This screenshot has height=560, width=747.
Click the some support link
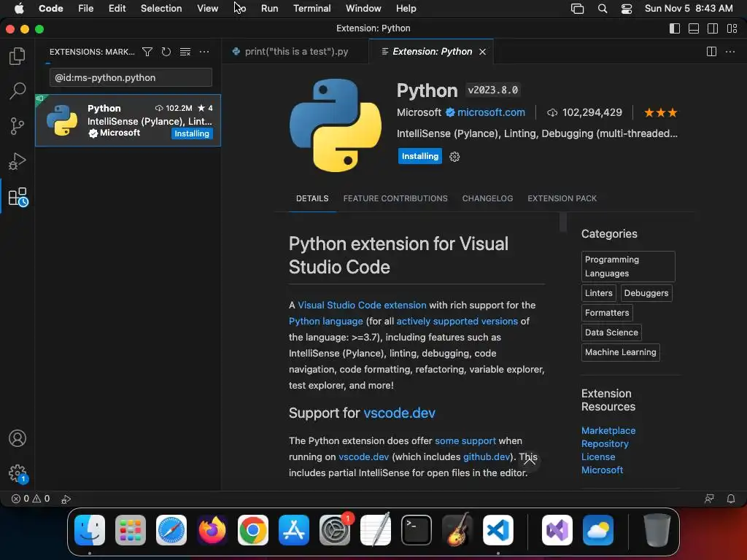point(465,441)
